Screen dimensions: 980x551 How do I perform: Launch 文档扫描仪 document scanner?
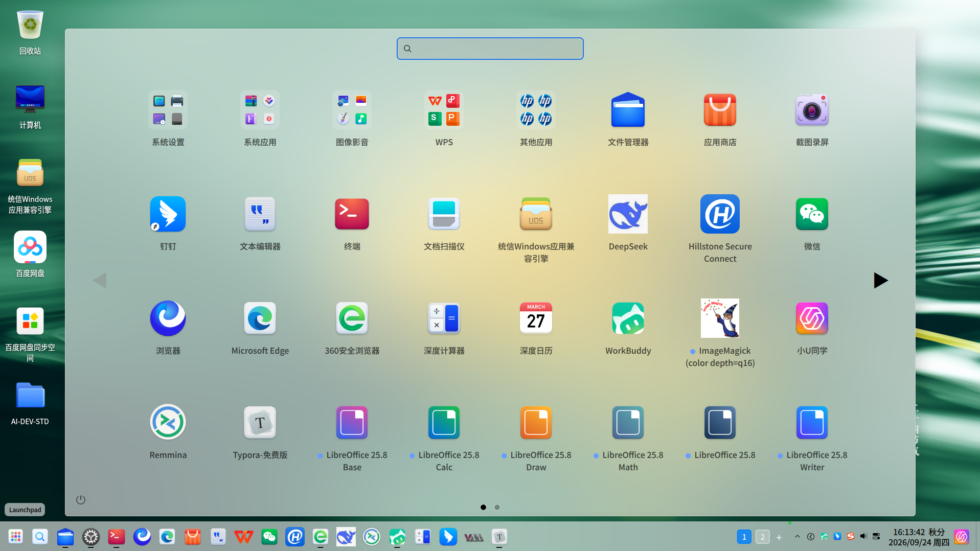444,214
